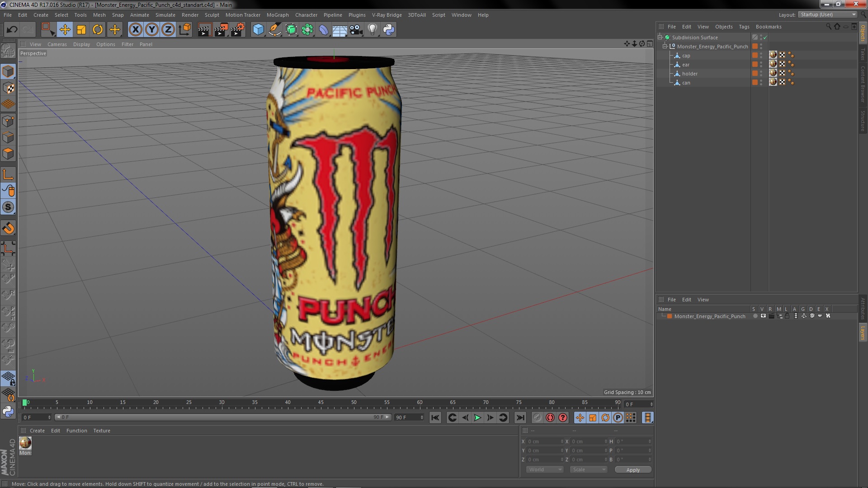The height and width of the screenshot is (488, 868).
Task: Toggle the Z axis lock
Action: click(168, 30)
